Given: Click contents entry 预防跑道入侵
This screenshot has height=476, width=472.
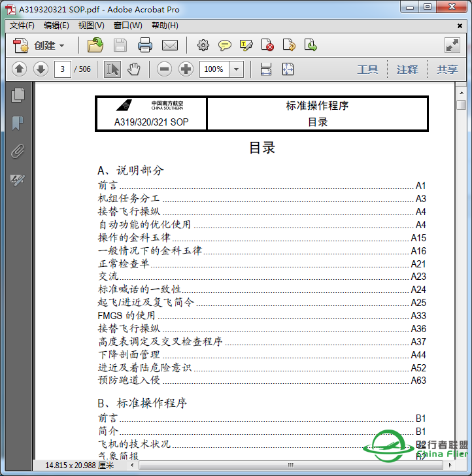Looking at the screenshot, I should [129, 380].
